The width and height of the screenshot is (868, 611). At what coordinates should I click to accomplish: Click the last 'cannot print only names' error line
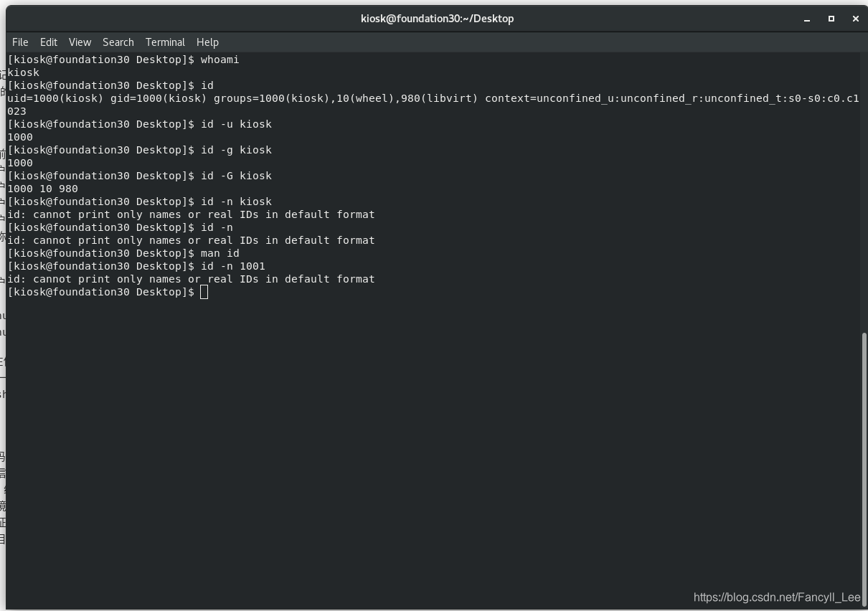[x=191, y=279]
